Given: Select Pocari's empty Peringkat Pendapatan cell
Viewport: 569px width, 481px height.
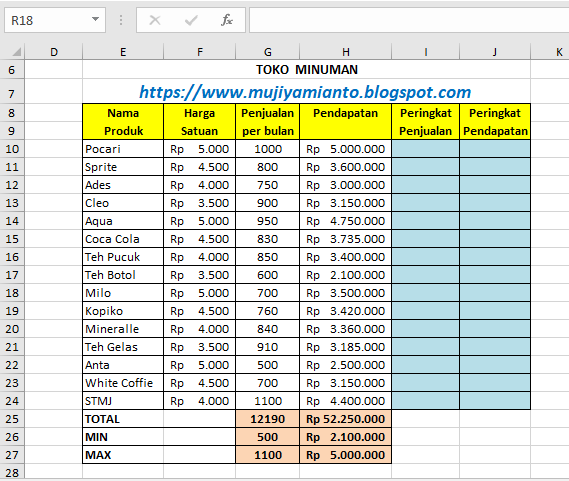Looking at the screenshot, I should click(495, 149).
